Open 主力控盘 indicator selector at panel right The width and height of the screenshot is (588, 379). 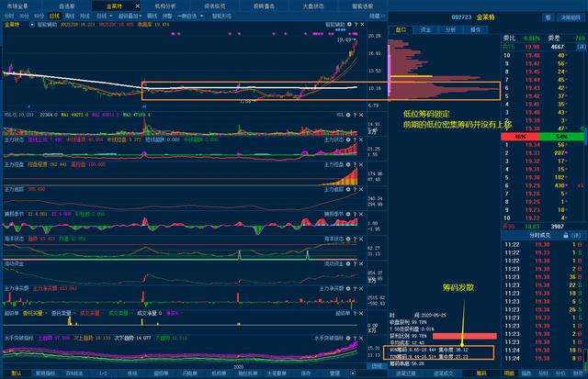coord(334,164)
